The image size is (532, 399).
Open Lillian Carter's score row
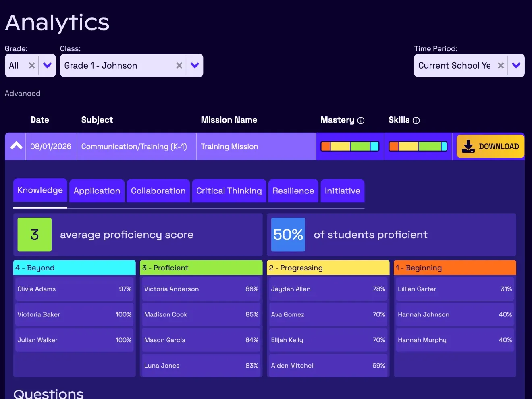click(455, 289)
